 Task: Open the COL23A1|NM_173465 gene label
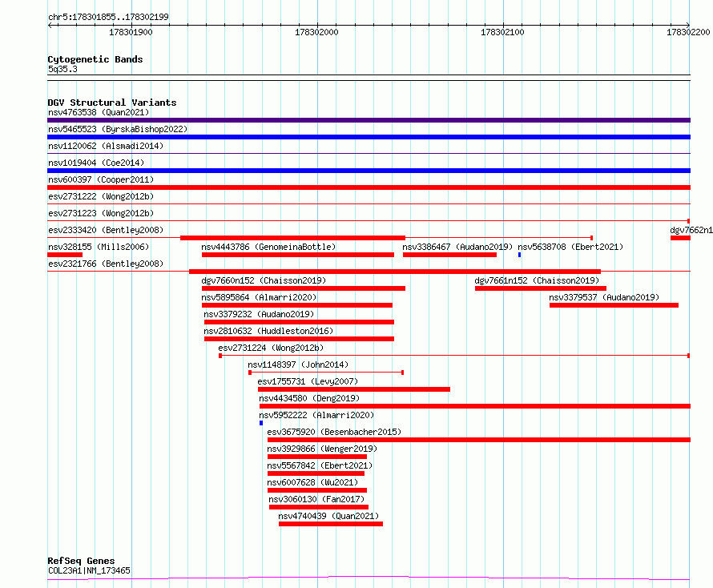tap(89, 570)
